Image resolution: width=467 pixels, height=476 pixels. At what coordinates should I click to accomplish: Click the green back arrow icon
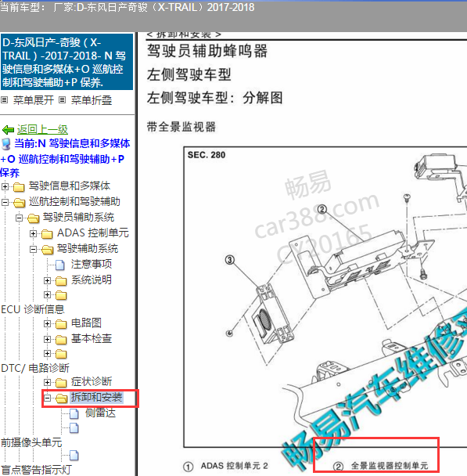pos(8,130)
